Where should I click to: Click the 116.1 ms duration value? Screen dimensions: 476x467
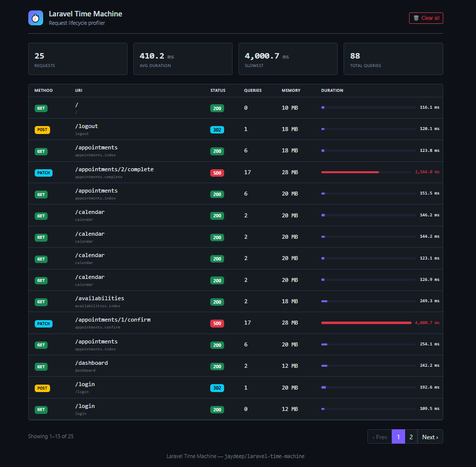pyautogui.click(x=429, y=107)
